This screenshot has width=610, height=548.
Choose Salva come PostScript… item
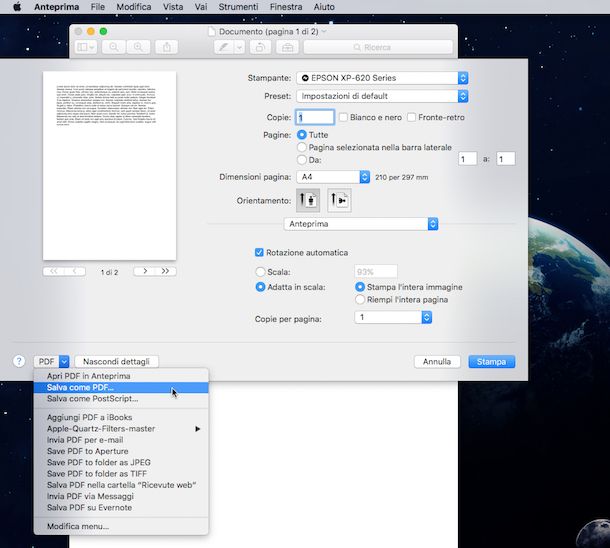(121, 399)
